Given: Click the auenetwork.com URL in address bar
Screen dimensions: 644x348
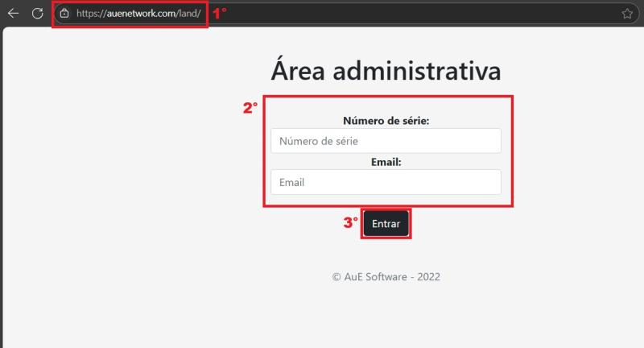Looking at the screenshot, I should point(140,14).
